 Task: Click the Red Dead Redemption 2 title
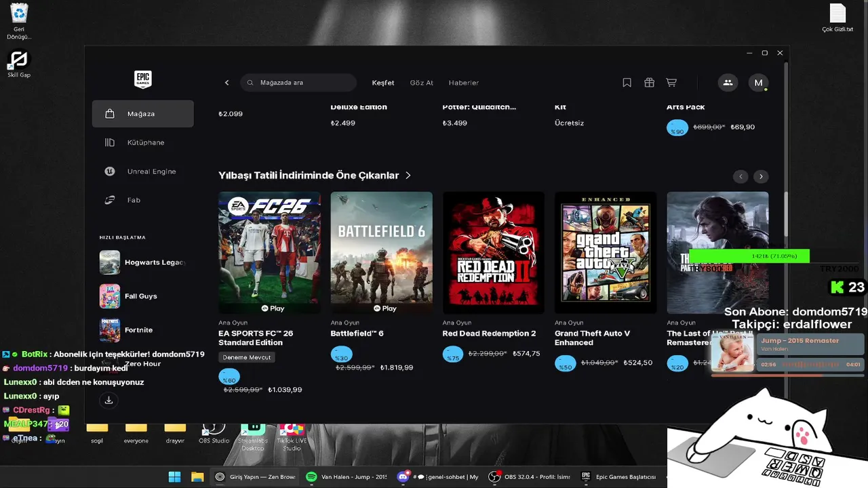coord(489,333)
